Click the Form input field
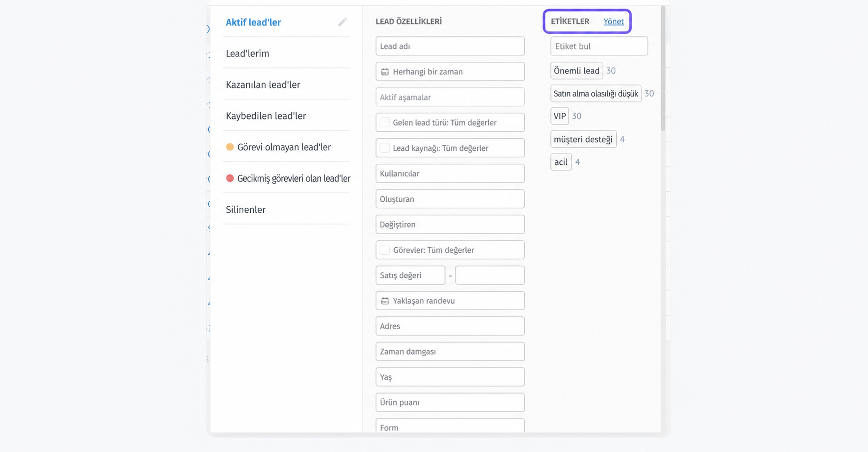Screen dimensions: 868x452 (x=450, y=426)
